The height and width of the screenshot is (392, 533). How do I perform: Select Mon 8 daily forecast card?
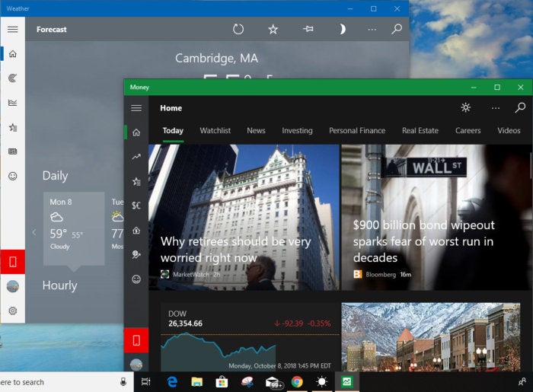[74, 228]
